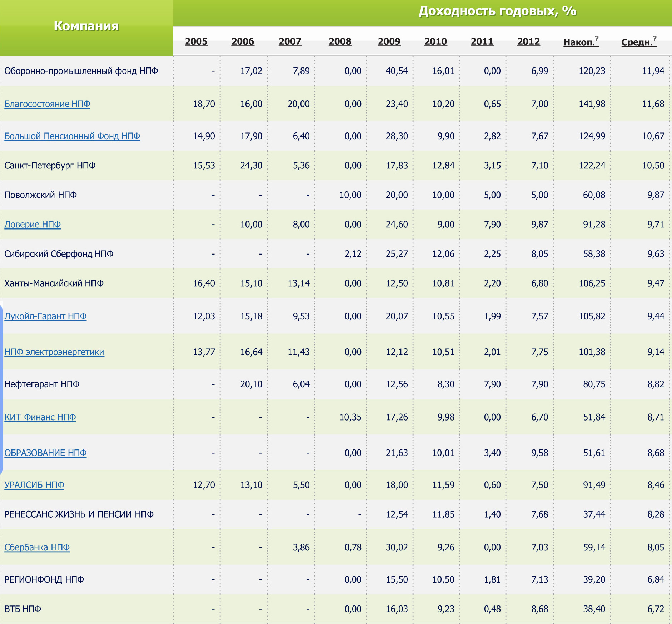
Task: Click the 30,02 value in Сбербанка row
Action: pyautogui.click(x=397, y=547)
